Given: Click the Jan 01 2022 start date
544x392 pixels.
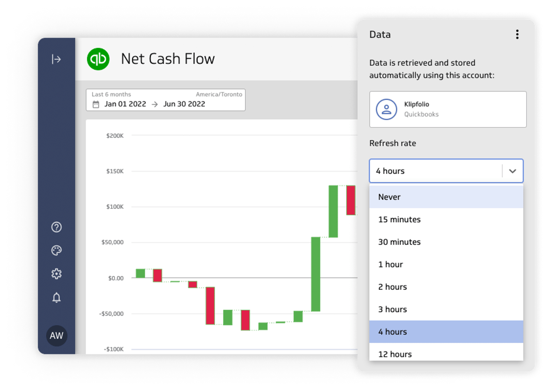Looking at the screenshot, I should [x=125, y=104].
